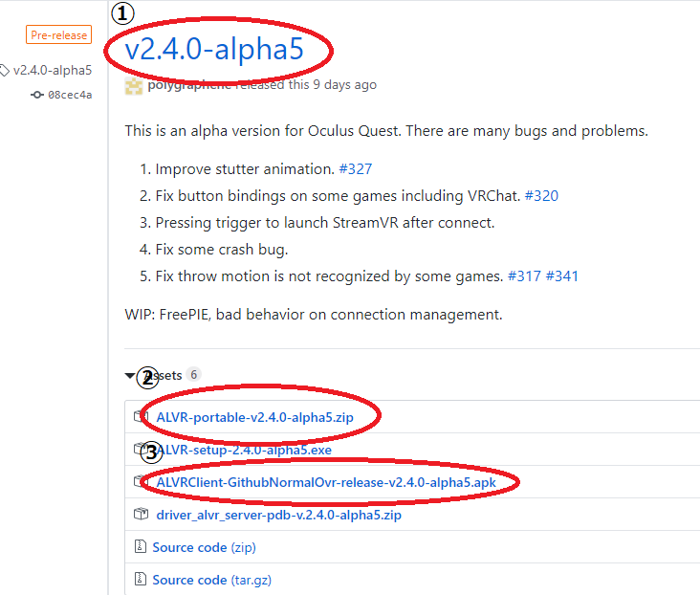
Task: Open the v2.4.0-alpha5 release title link
Action: pos(214,49)
